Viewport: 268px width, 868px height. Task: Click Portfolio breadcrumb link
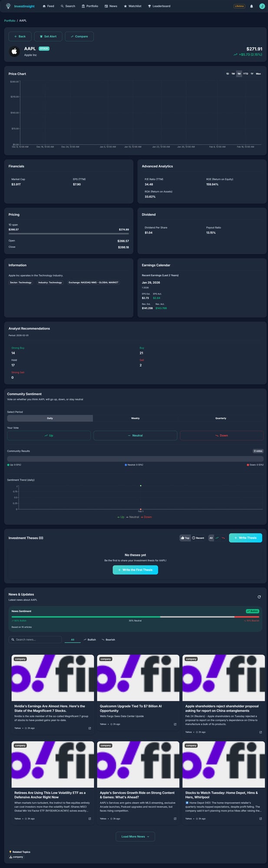(10, 20)
